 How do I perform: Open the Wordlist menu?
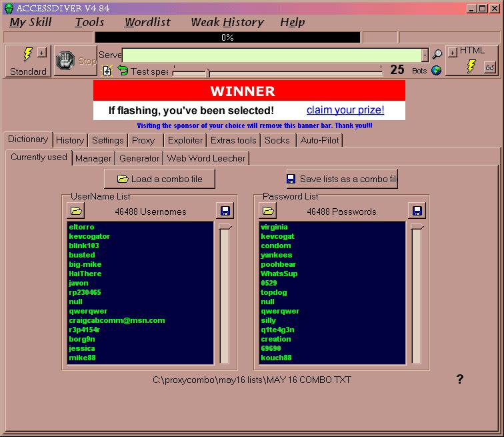point(147,22)
